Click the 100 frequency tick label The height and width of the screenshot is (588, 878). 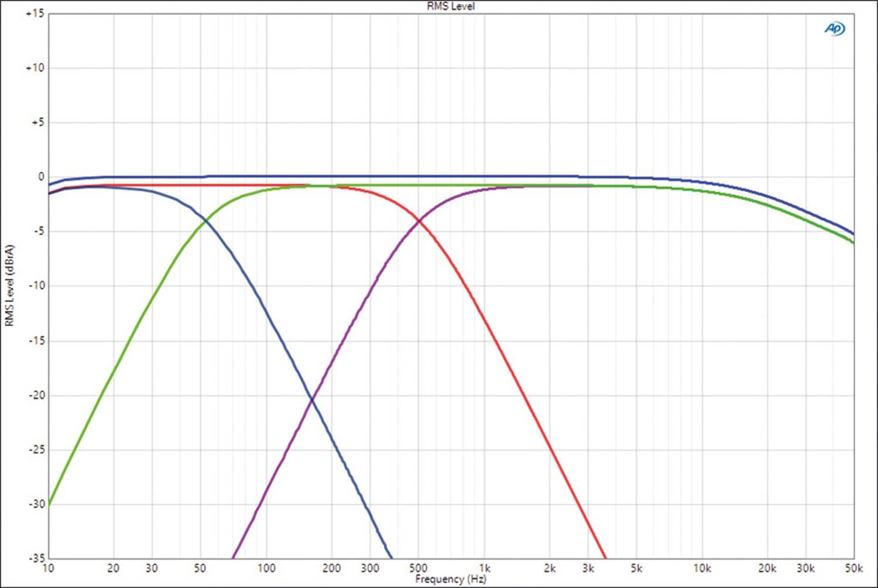click(266, 568)
